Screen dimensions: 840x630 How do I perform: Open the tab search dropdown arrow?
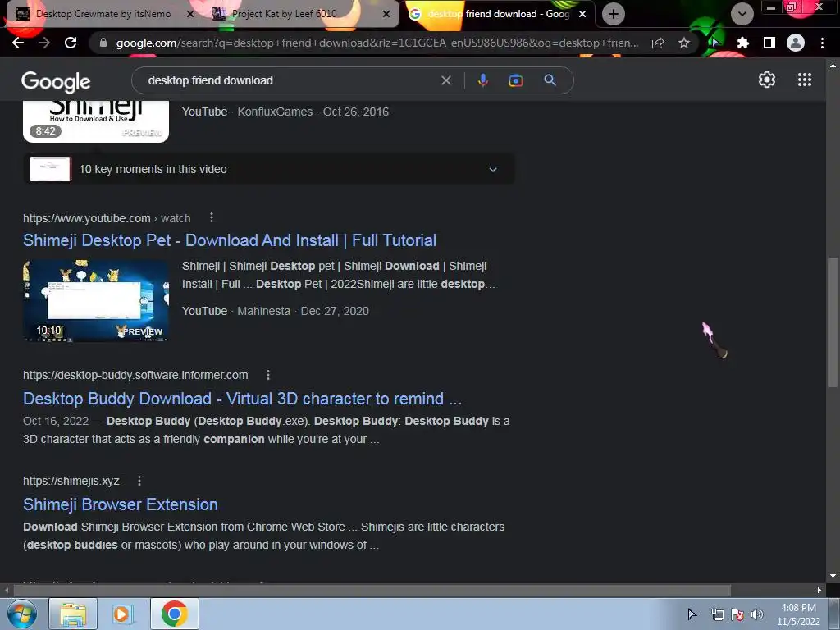[742, 14]
